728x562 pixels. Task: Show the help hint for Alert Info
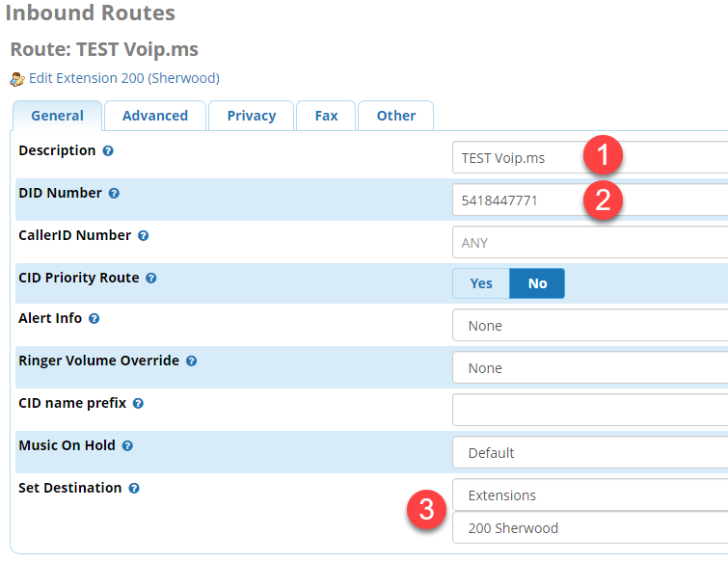click(x=94, y=319)
